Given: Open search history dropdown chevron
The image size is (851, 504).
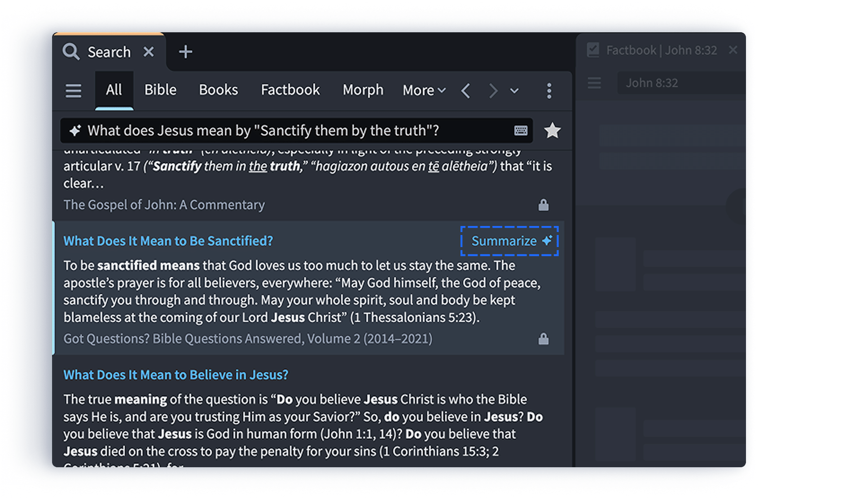Looking at the screenshot, I should tap(514, 91).
